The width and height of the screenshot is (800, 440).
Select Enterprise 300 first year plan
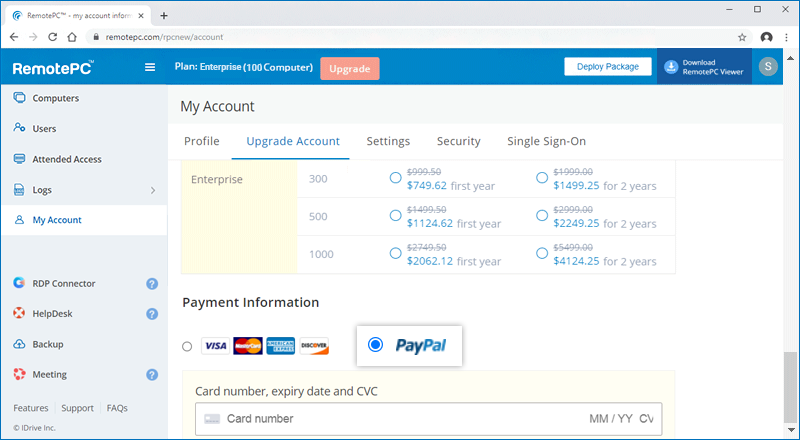point(395,178)
